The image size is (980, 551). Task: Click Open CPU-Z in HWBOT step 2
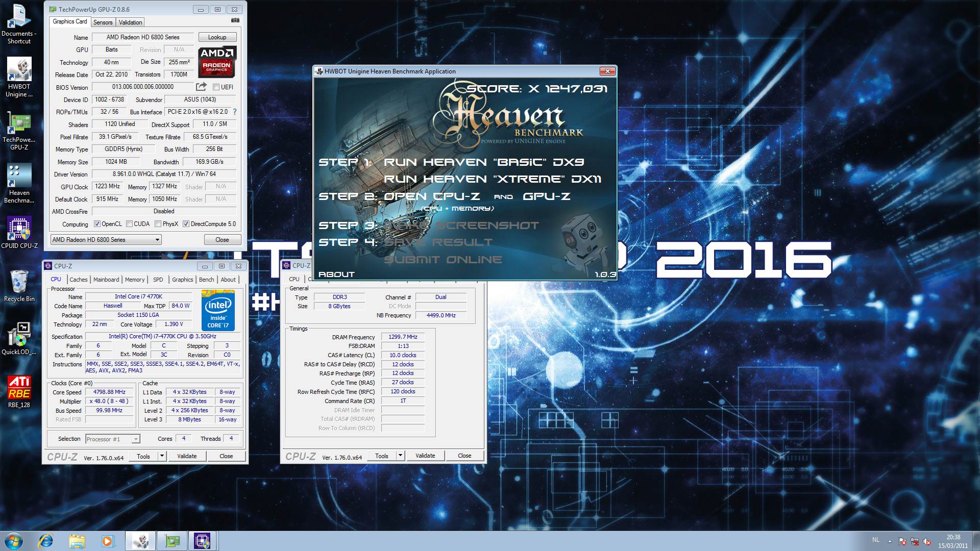[432, 196]
